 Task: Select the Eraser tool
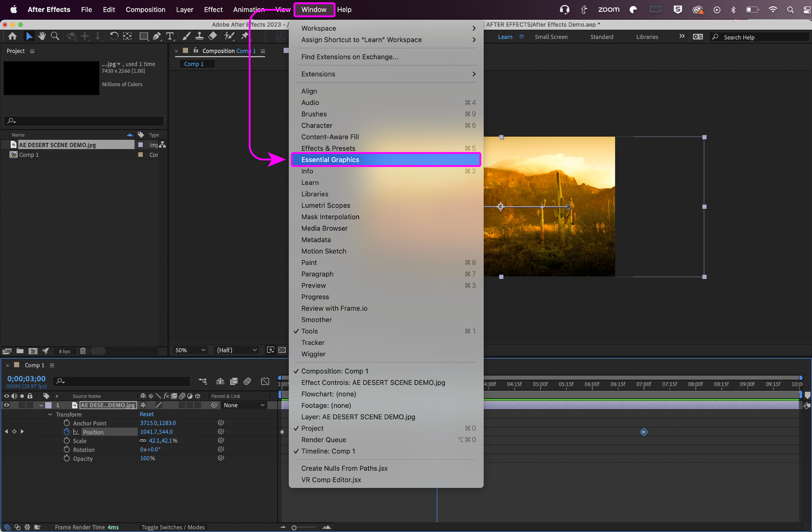coord(213,36)
